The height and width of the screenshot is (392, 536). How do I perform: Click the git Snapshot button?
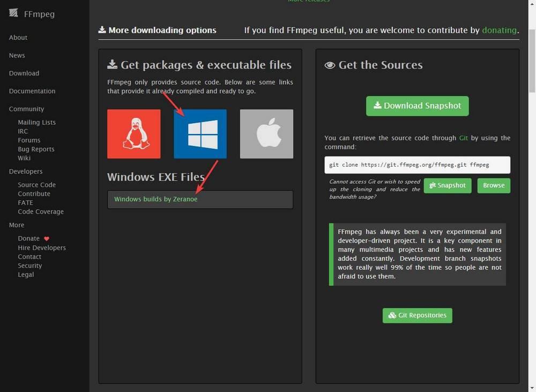pos(448,185)
